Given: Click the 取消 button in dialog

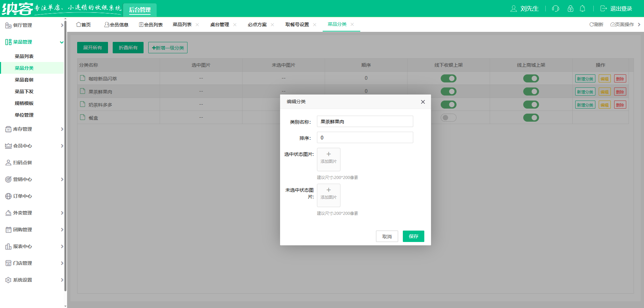Looking at the screenshot, I should click(387, 236).
